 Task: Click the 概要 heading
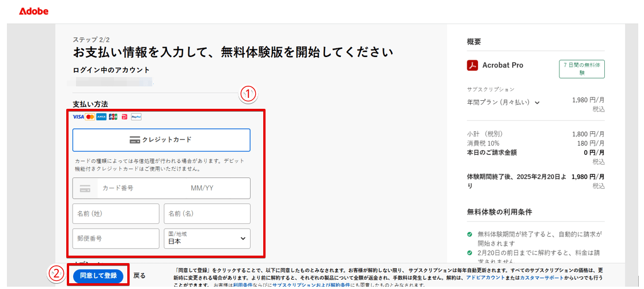tap(474, 41)
